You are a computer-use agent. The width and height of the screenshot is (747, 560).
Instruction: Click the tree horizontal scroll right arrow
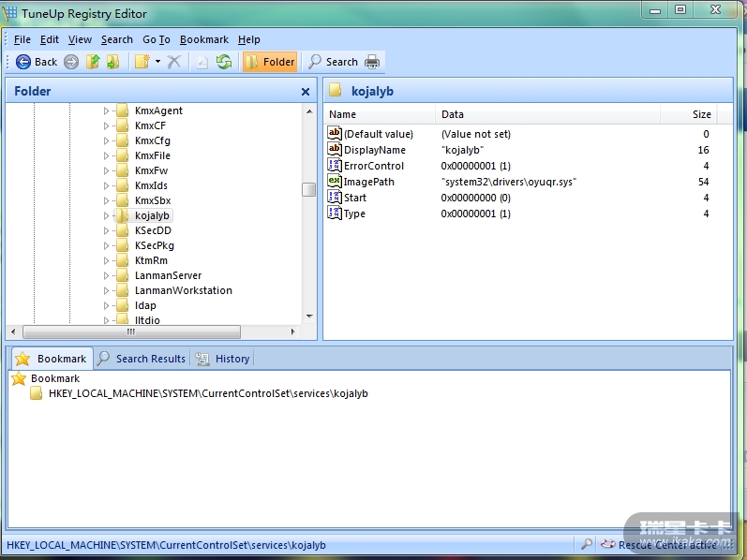click(x=292, y=332)
